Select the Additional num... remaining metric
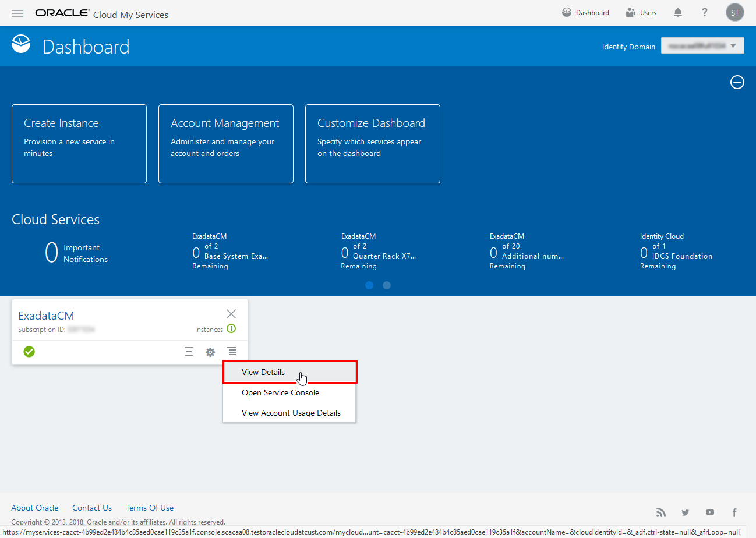 [x=527, y=252]
